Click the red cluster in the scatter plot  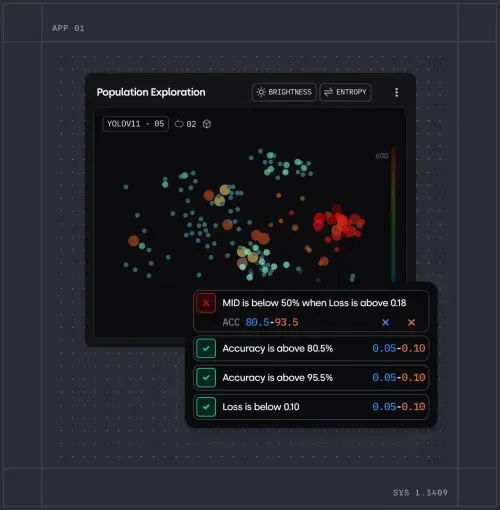click(x=338, y=223)
